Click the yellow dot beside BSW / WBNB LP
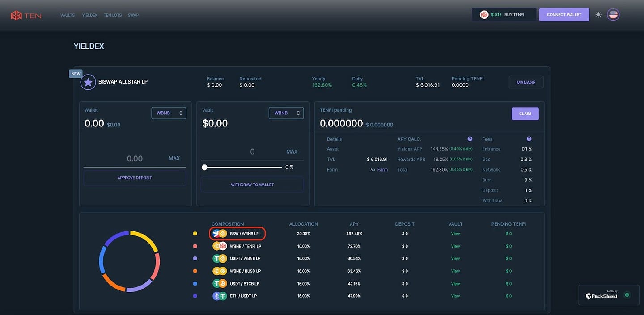Image resolution: width=644 pixels, height=315 pixels. 195,234
